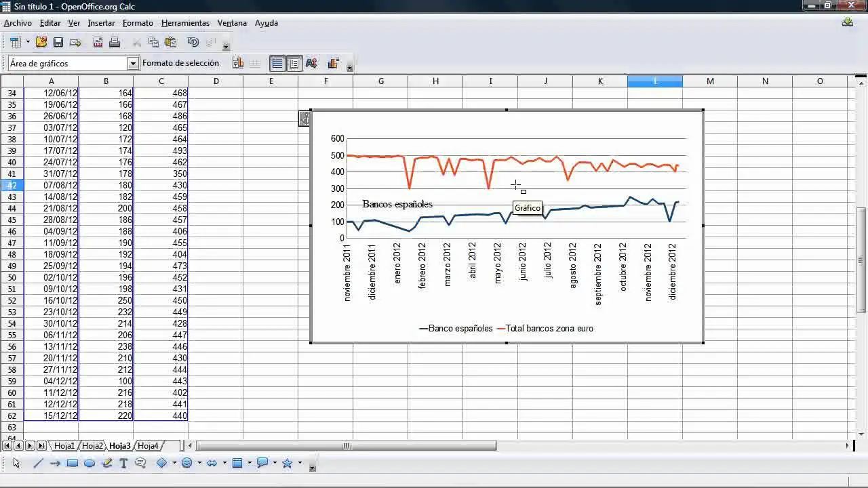Select the Basic Shapes diamond tool
Screen dimensions: 868x488
click(x=162, y=464)
